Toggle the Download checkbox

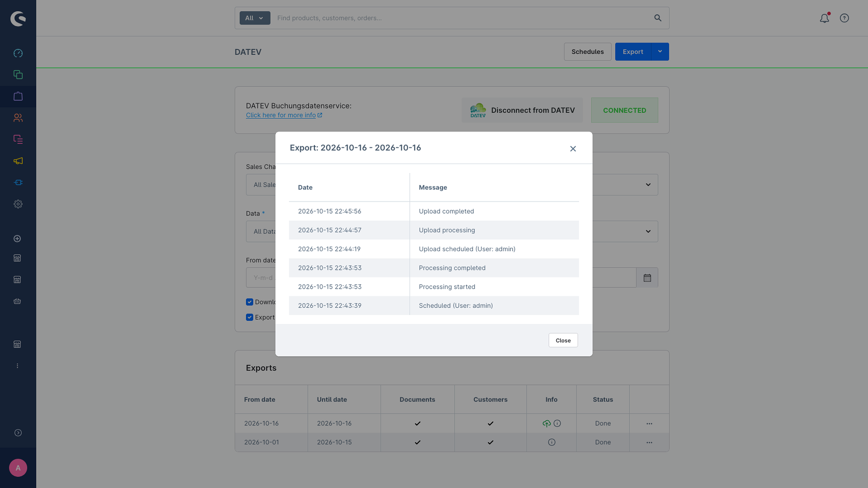[x=250, y=302]
